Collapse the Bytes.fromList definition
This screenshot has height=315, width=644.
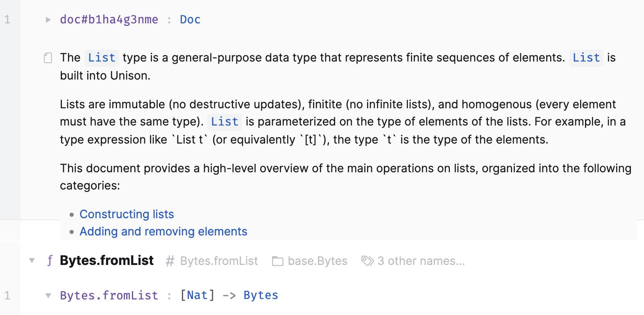[x=32, y=261]
